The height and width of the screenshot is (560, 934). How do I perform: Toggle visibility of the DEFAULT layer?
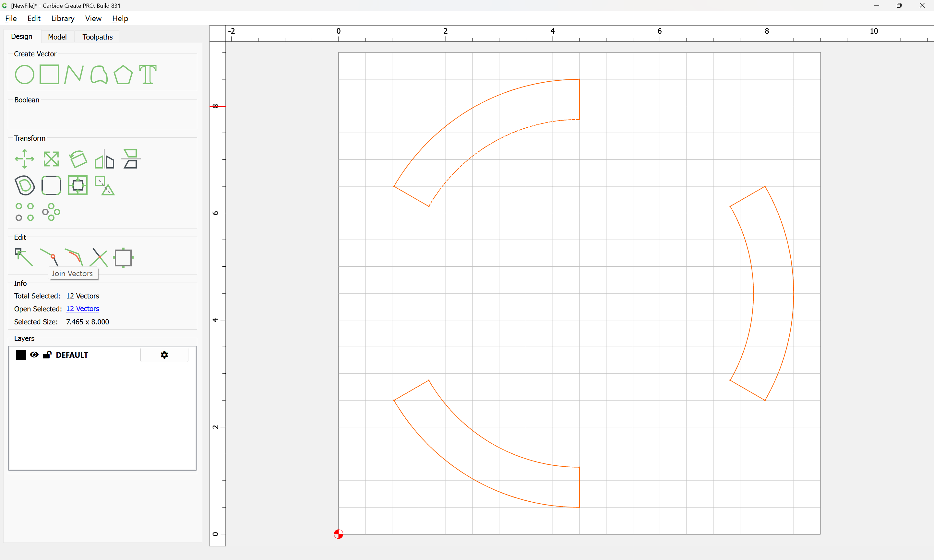click(34, 355)
